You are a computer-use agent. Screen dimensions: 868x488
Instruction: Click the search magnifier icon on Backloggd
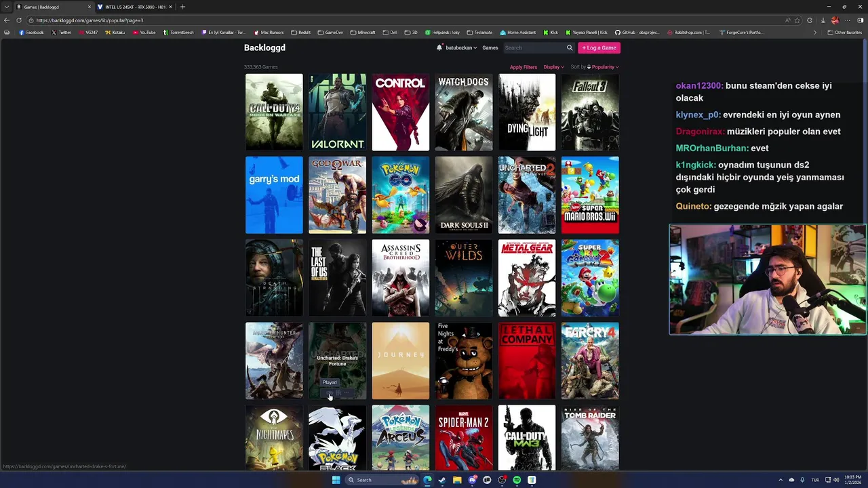pos(570,47)
